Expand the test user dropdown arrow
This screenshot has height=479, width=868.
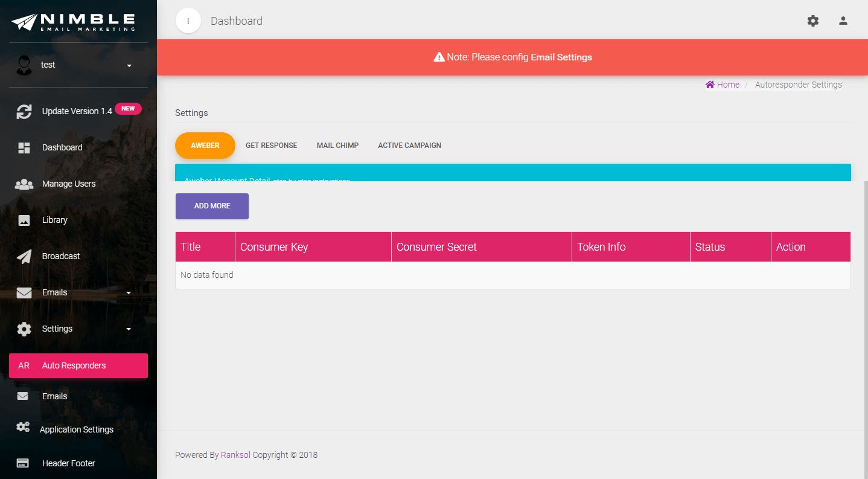pos(129,65)
